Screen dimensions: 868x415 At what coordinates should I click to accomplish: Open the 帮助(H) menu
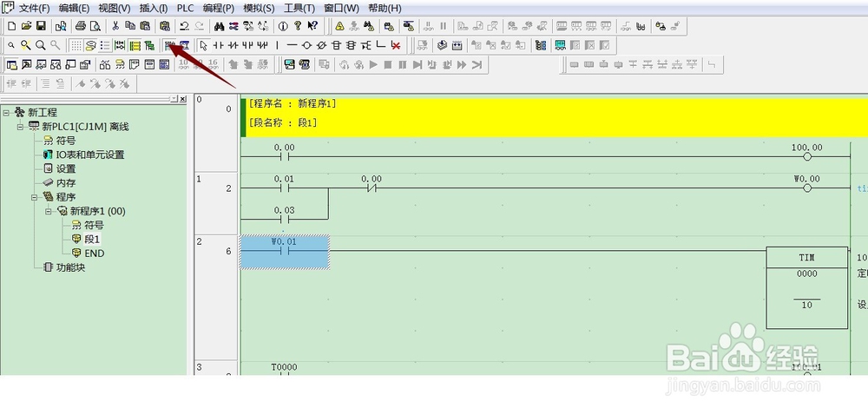pos(385,9)
